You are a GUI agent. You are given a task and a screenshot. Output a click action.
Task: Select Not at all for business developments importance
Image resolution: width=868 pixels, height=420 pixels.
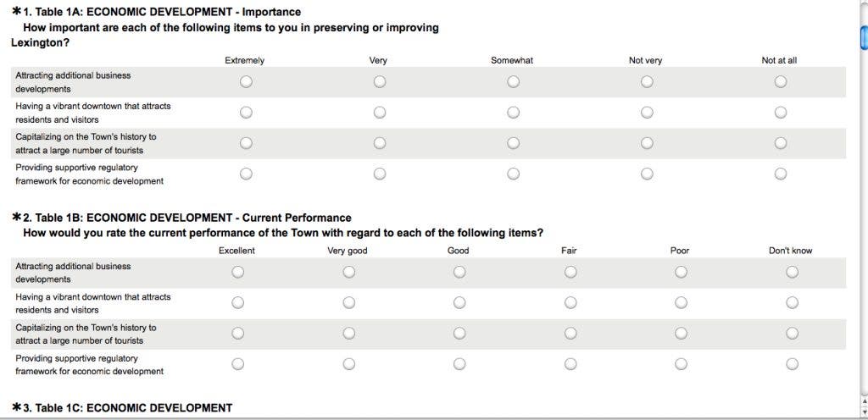[780, 82]
